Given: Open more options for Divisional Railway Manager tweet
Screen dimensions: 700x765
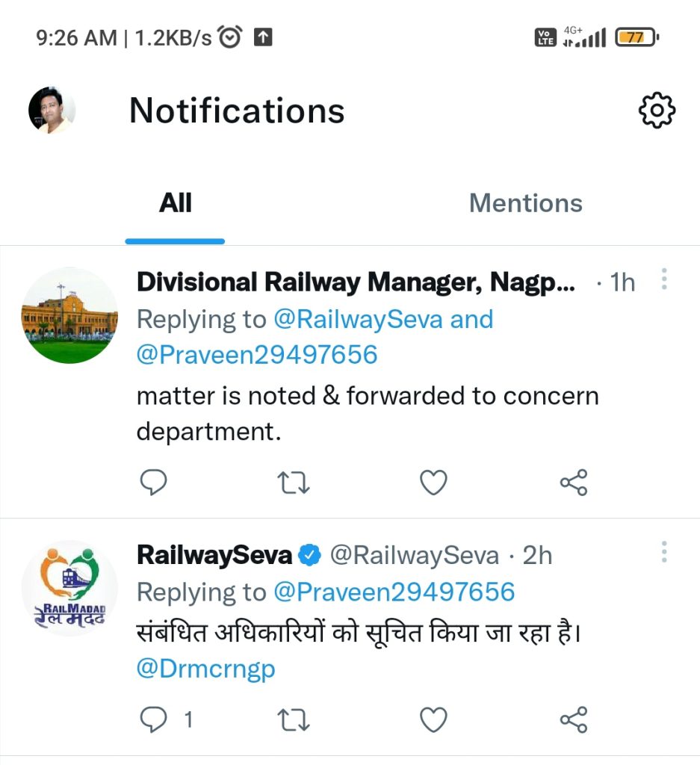Looking at the screenshot, I should click(663, 279).
